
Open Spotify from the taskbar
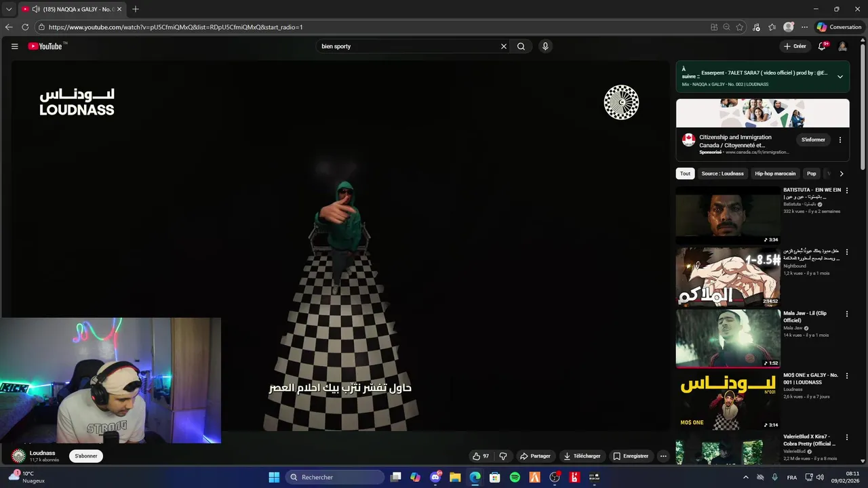tap(515, 477)
